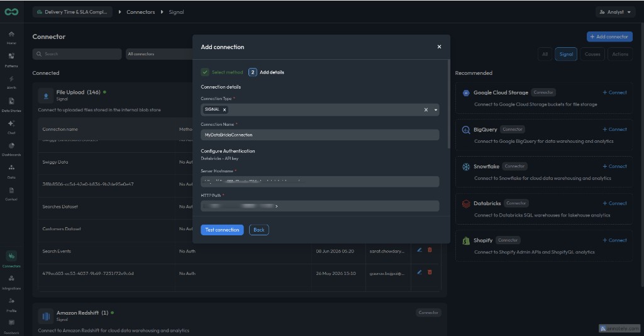The height and width of the screenshot is (336, 644).
Task: Click the Server Hostname input field
Action: pyautogui.click(x=320, y=182)
